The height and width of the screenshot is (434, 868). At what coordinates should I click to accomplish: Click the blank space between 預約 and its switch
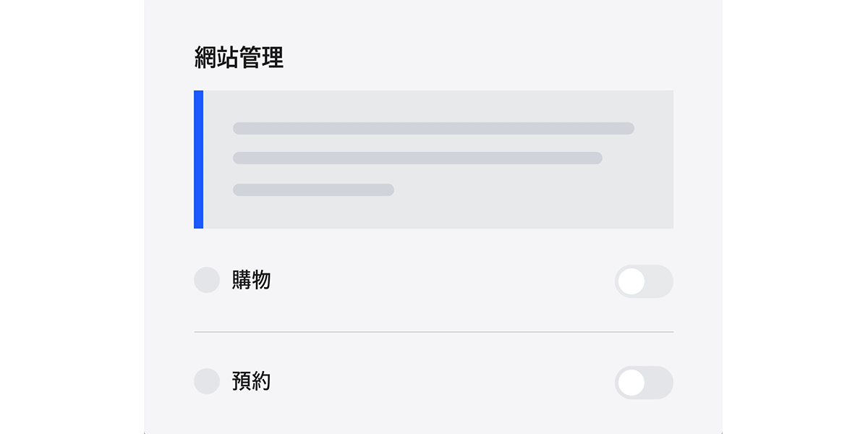click(x=443, y=382)
